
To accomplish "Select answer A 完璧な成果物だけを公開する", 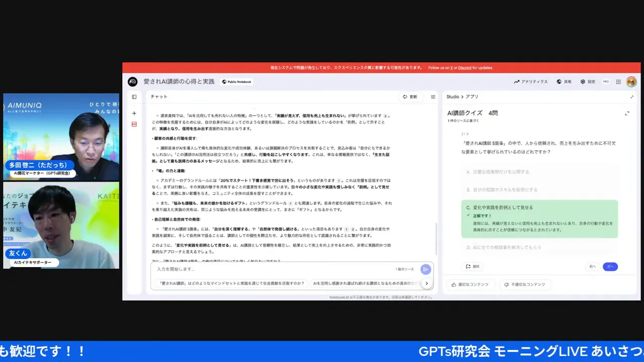I will [x=539, y=172].
